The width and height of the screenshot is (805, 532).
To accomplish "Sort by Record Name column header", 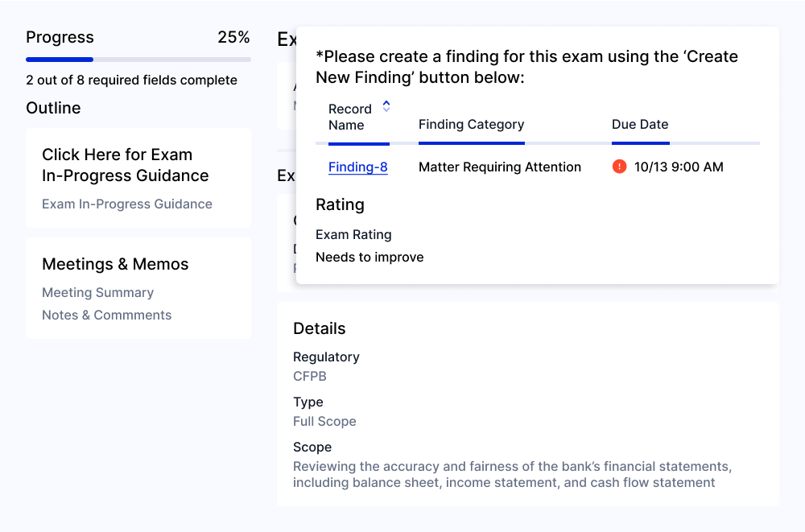I will (x=350, y=117).
